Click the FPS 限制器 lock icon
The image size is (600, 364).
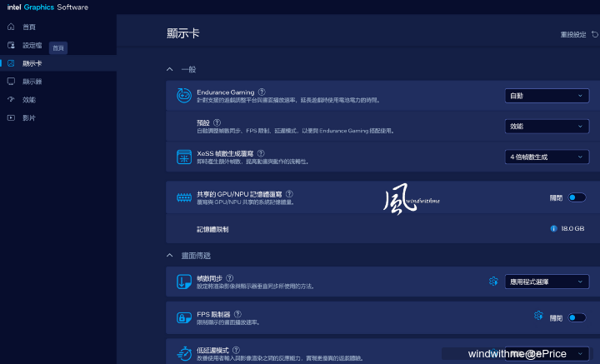tap(184, 317)
